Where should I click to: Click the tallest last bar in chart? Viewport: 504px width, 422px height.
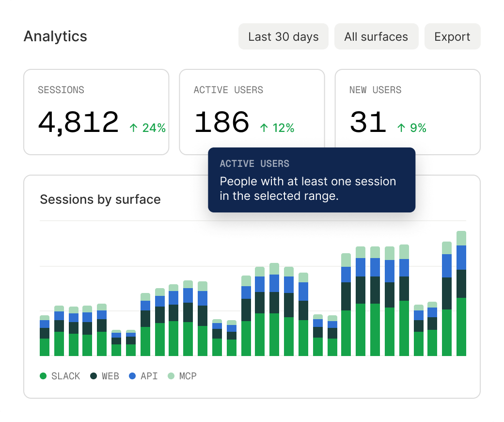point(461,293)
